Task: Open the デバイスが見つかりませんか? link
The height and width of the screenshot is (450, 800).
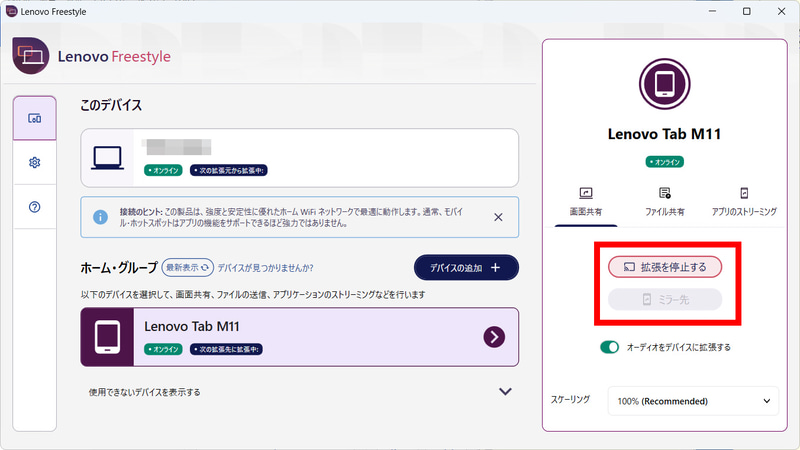Action: [265, 268]
